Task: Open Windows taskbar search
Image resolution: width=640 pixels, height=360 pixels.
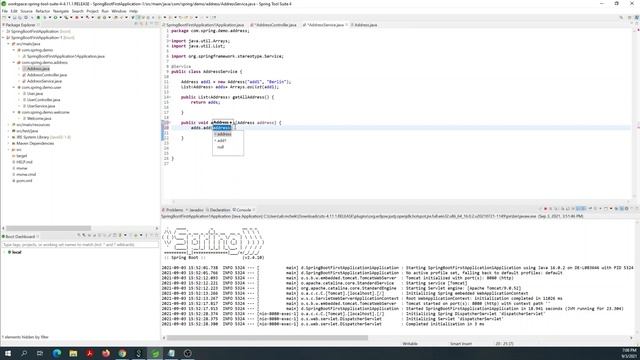Action: pos(24,353)
